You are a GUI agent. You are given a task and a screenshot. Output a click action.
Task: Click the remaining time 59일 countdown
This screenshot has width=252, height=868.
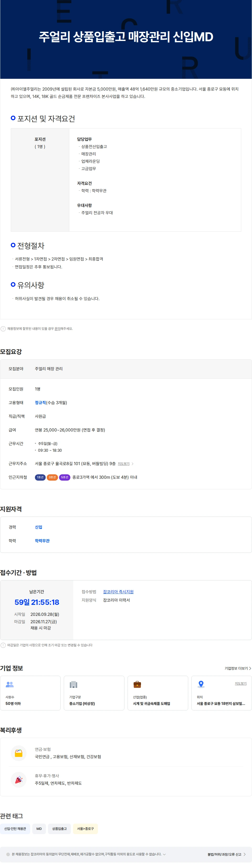click(37, 602)
